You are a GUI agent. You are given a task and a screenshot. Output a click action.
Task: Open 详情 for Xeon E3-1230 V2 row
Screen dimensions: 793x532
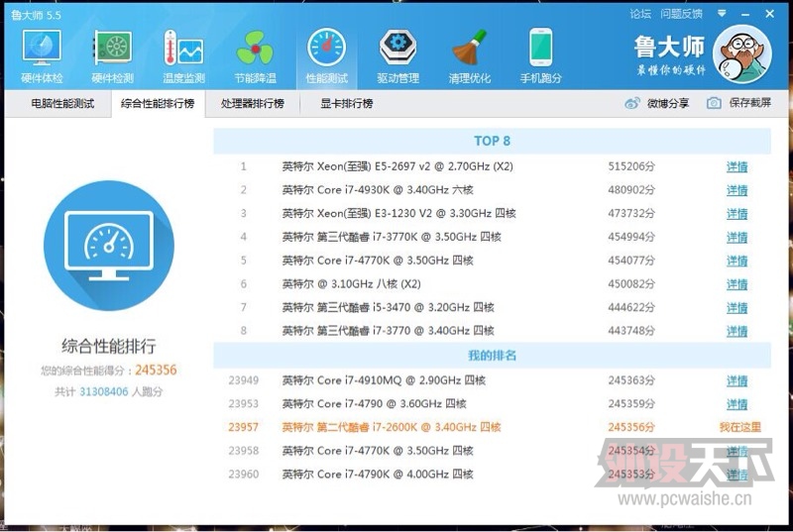coord(736,214)
